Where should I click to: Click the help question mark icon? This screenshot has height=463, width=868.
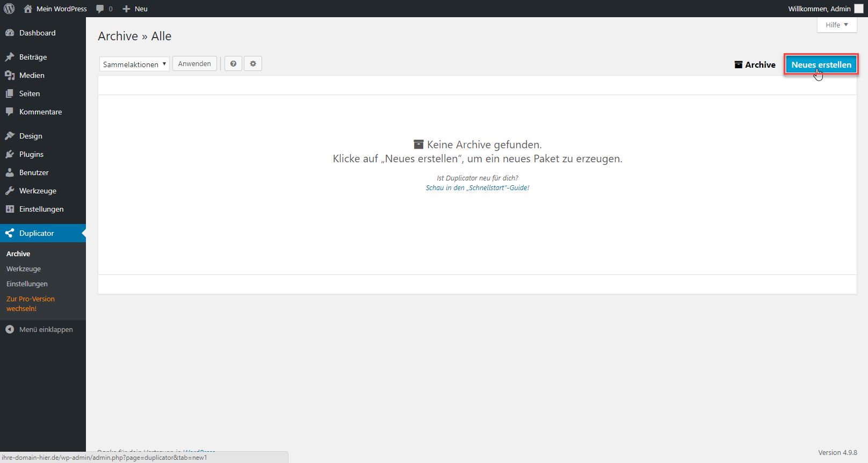point(233,64)
